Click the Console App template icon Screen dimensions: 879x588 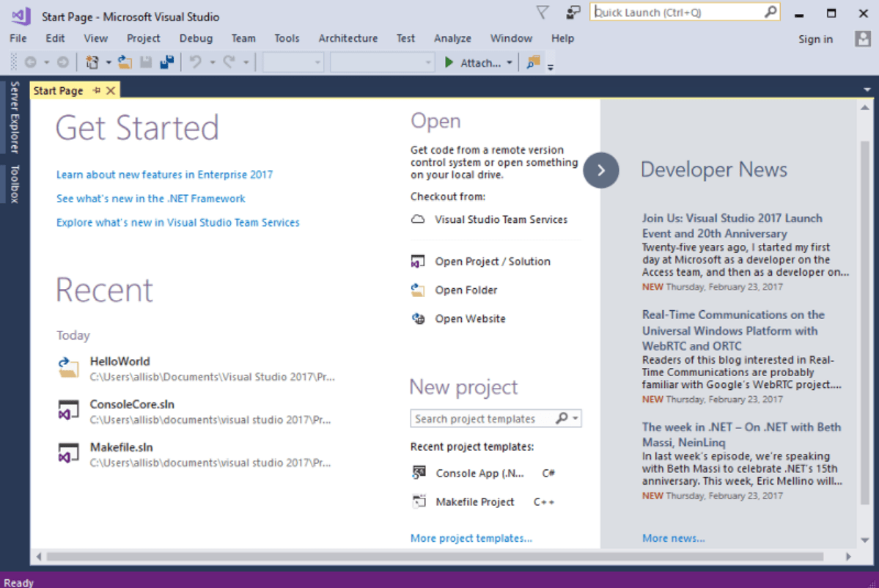[419, 473]
